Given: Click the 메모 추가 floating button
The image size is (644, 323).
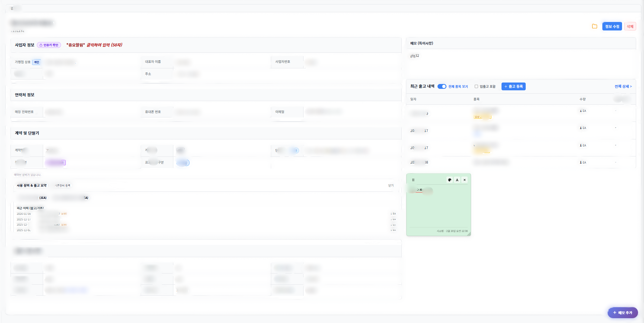Looking at the screenshot, I should click(x=622, y=313).
